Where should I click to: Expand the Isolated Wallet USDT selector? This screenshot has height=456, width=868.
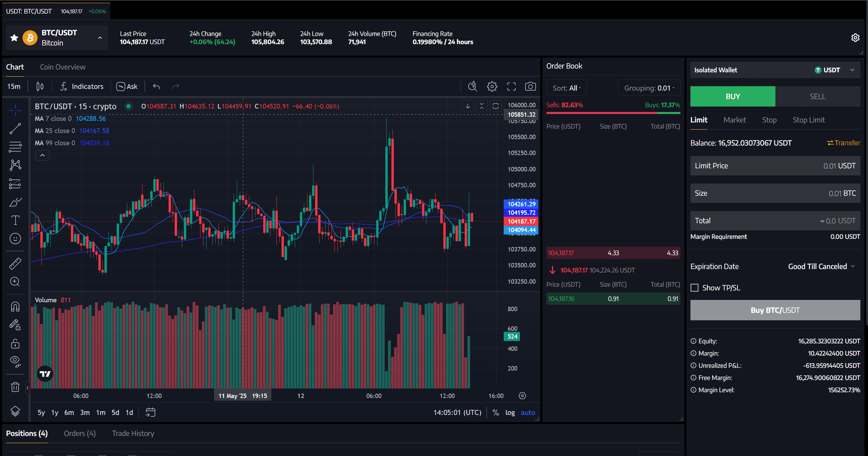click(x=775, y=70)
